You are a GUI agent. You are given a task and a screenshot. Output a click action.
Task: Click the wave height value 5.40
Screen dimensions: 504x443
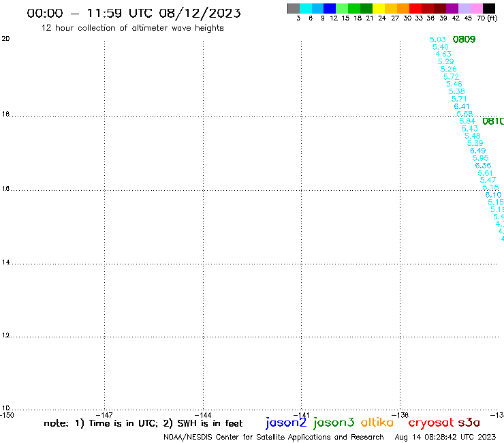[x=441, y=47]
